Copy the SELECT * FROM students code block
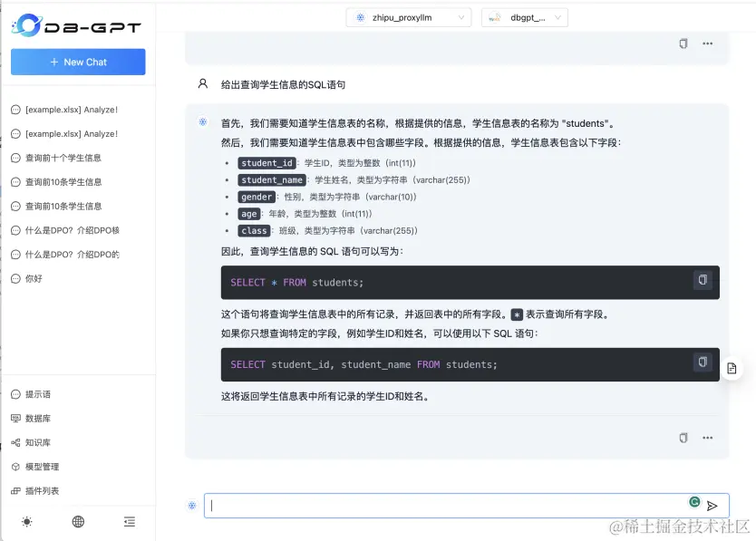Viewport: 756px width, 541px height. pos(703,281)
